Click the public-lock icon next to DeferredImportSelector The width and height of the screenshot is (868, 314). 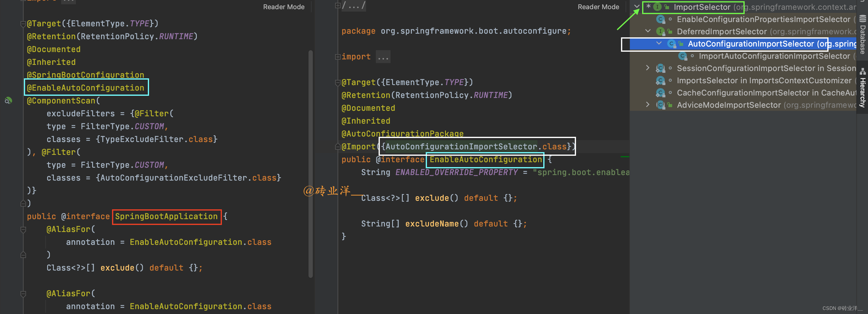670,32
